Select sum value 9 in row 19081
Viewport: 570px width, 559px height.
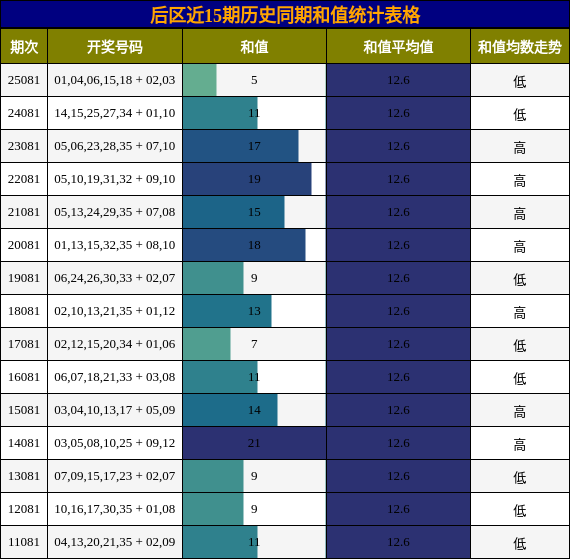254,278
